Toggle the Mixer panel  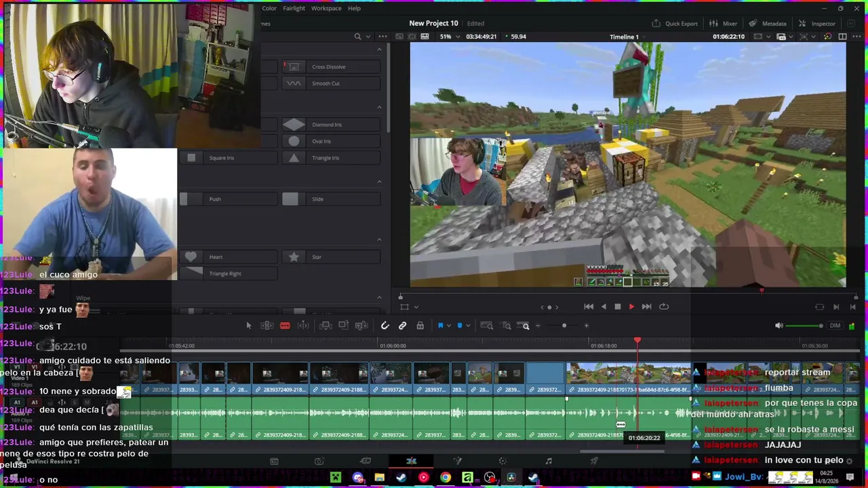723,24
